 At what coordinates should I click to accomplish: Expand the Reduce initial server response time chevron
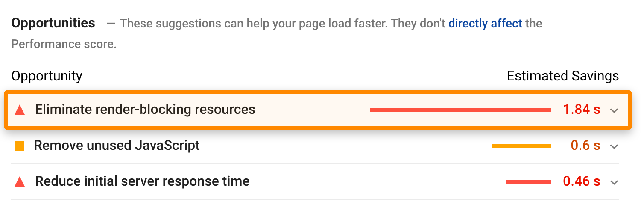click(x=614, y=182)
